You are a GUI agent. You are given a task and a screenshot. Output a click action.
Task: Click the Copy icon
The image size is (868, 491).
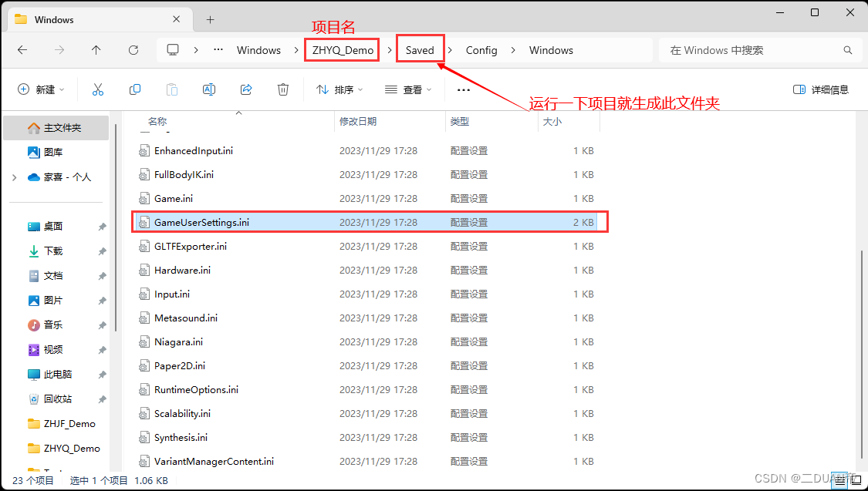[x=135, y=89]
